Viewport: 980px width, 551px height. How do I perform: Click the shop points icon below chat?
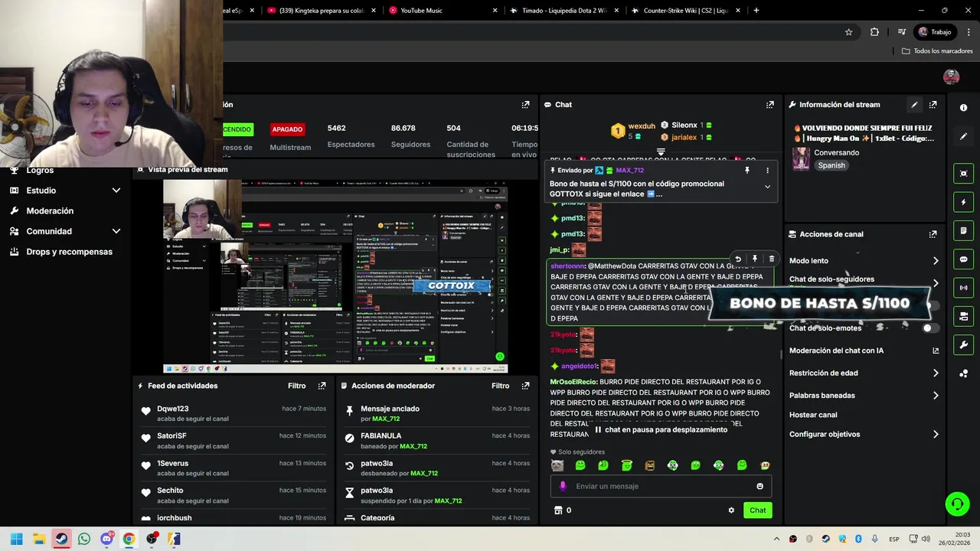click(558, 510)
